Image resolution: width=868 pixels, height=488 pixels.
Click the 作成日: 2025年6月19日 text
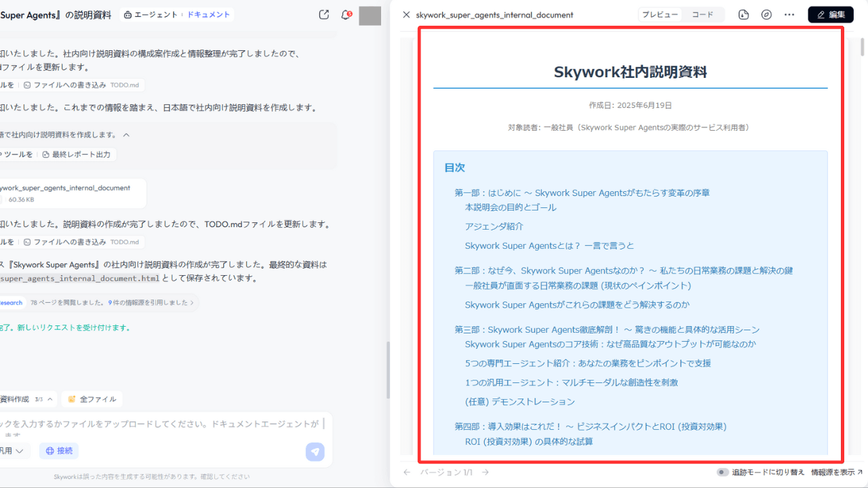[631, 105]
